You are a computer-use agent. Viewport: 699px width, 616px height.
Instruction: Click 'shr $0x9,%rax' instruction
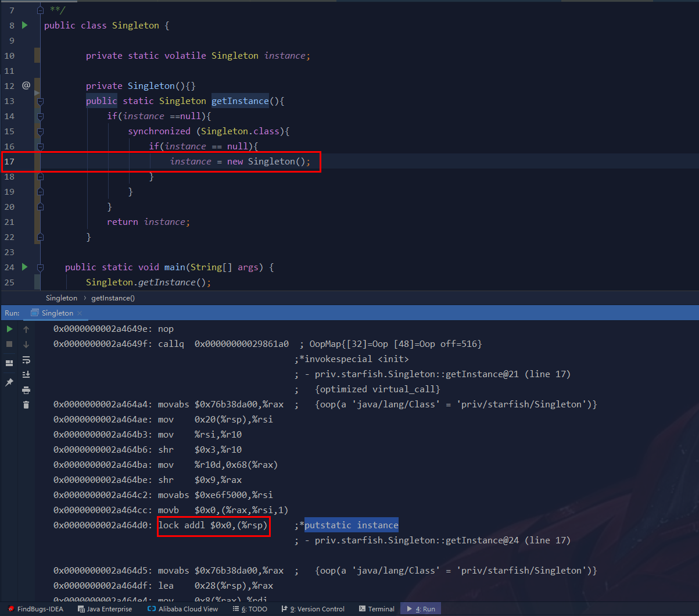pyautogui.click(x=200, y=480)
